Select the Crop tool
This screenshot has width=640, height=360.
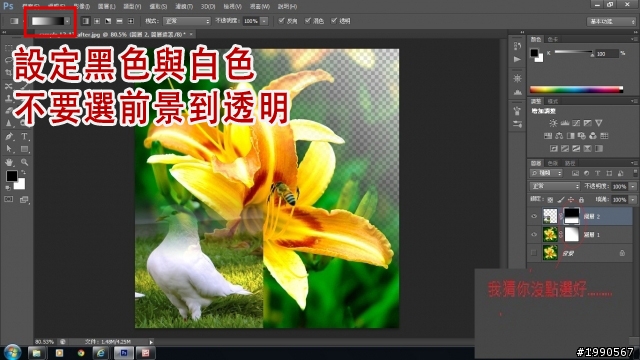[x=9, y=73]
